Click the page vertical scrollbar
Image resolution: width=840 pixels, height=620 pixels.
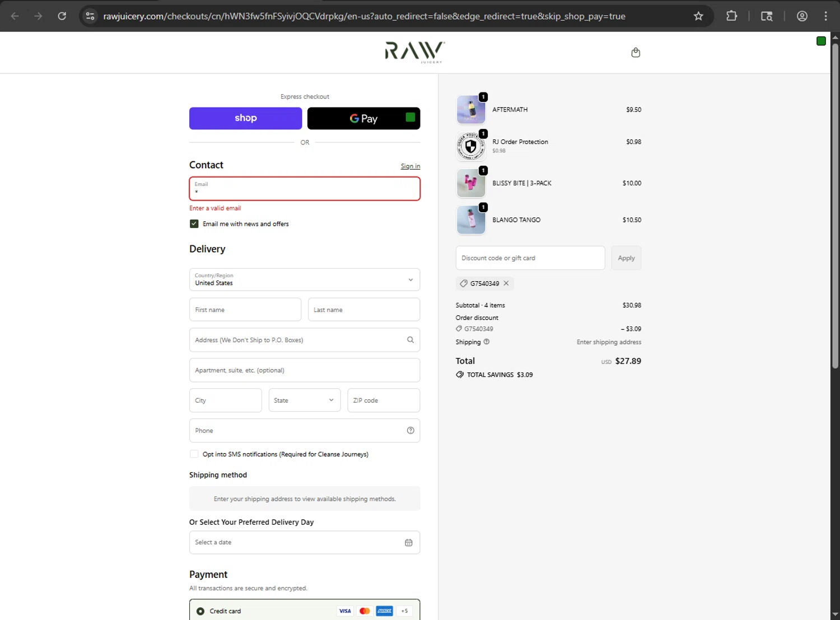835,206
